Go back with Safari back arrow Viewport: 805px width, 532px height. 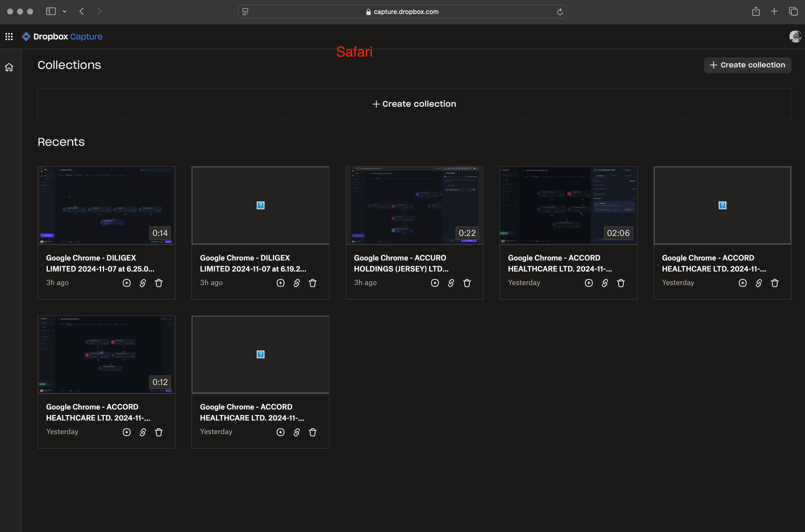[x=82, y=12]
